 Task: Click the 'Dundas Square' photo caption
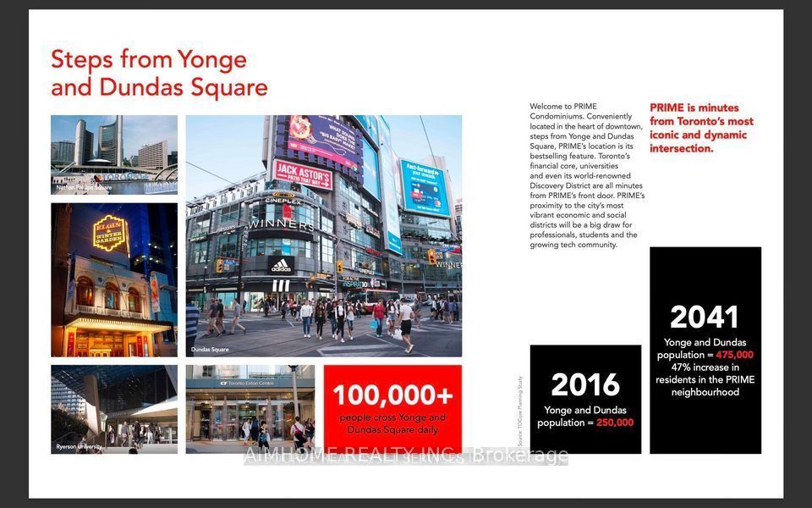210,350
